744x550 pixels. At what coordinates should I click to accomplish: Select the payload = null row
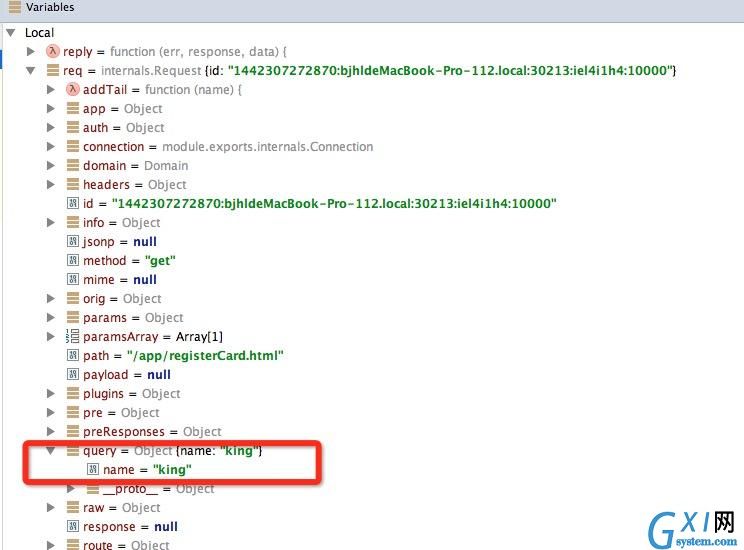click(x=119, y=374)
